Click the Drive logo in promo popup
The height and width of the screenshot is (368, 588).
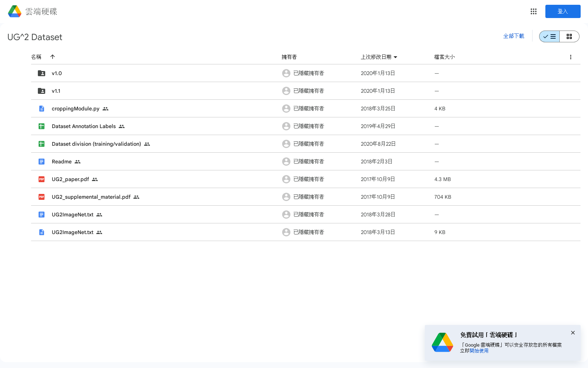click(442, 342)
